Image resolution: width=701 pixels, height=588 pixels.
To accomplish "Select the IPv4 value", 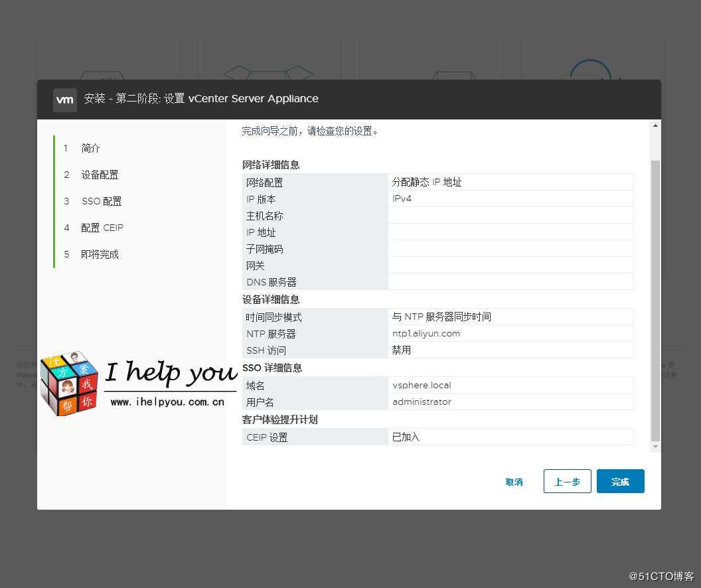I will pyautogui.click(x=402, y=198).
